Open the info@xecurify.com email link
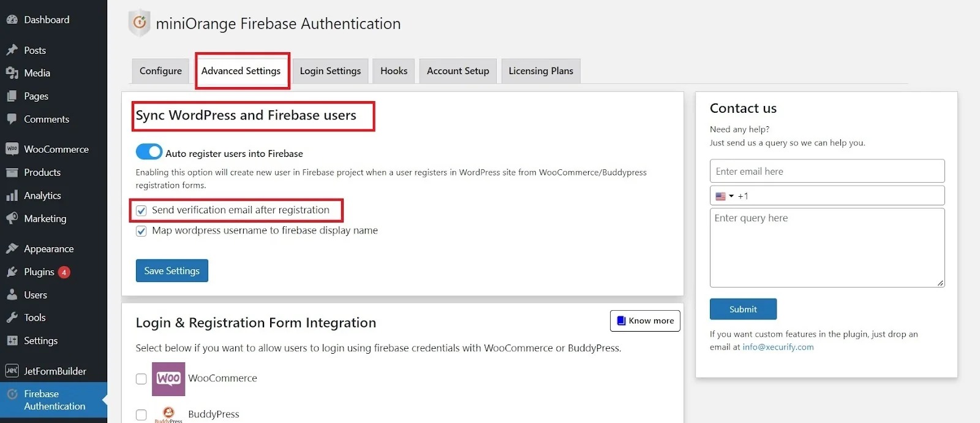This screenshot has width=980, height=423. click(778, 347)
